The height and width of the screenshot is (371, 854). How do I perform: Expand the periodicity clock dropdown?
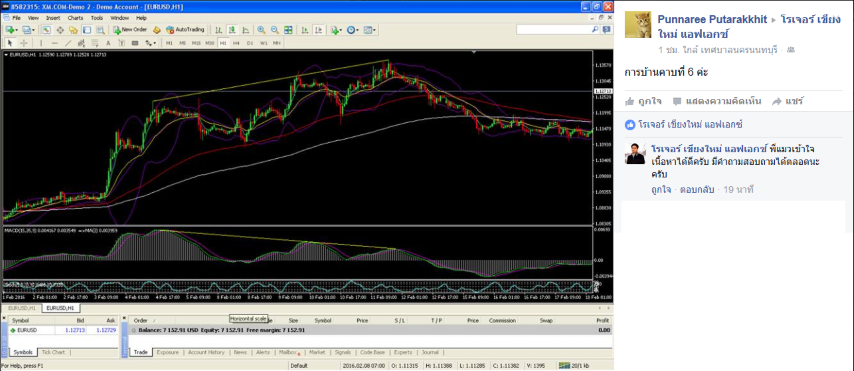click(x=358, y=29)
